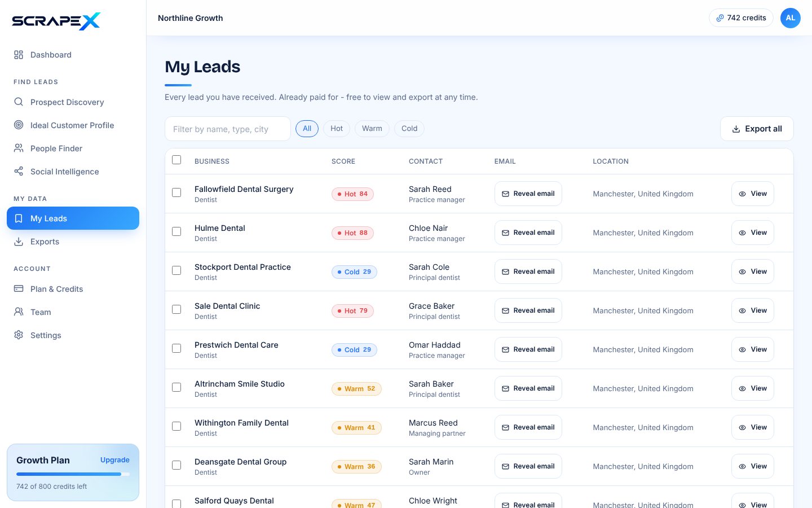Image resolution: width=812 pixels, height=508 pixels.
Task: Check the Withington Family Dental row
Action: [x=176, y=426]
